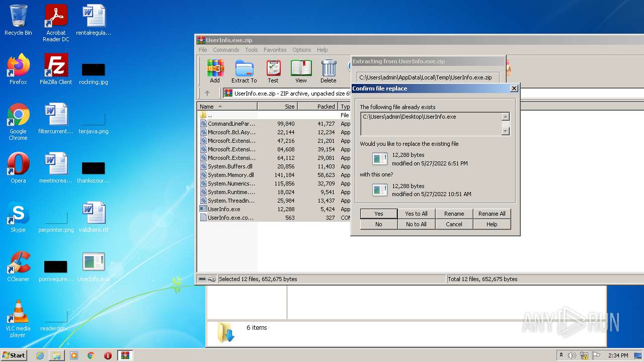This screenshot has height=362, width=644.
Task: Select filtercurrent... Word document on desktop
Action: point(56,119)
